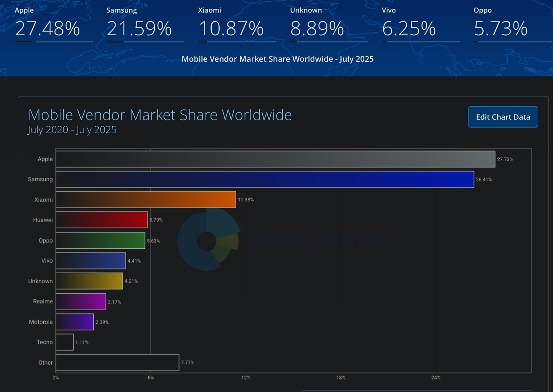
Task: Click the orange Xiaomi bar
Action: [146, 200]
